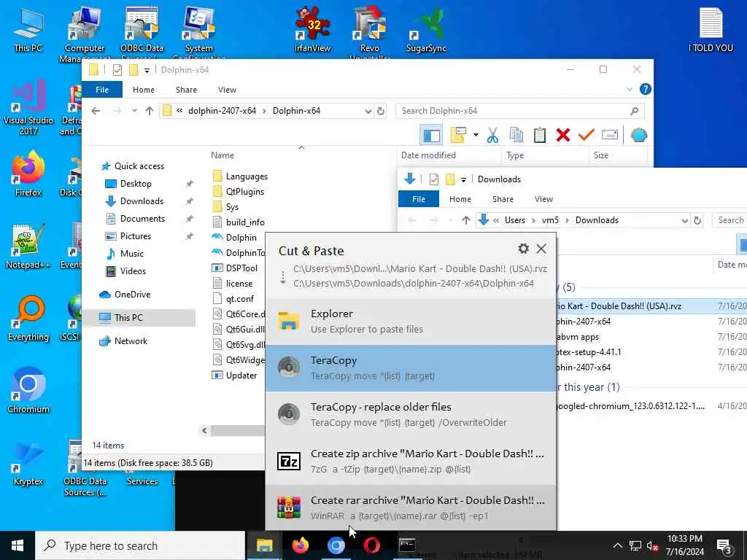Open IrfanView desktop shortcut
This screenshot has width=747, height=560.
tap(312, 29)
